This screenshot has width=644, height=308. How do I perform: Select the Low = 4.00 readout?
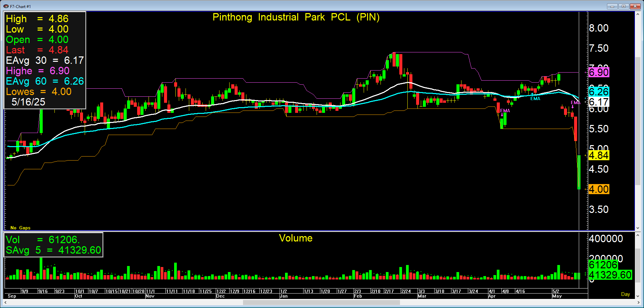tap(37, 29)
